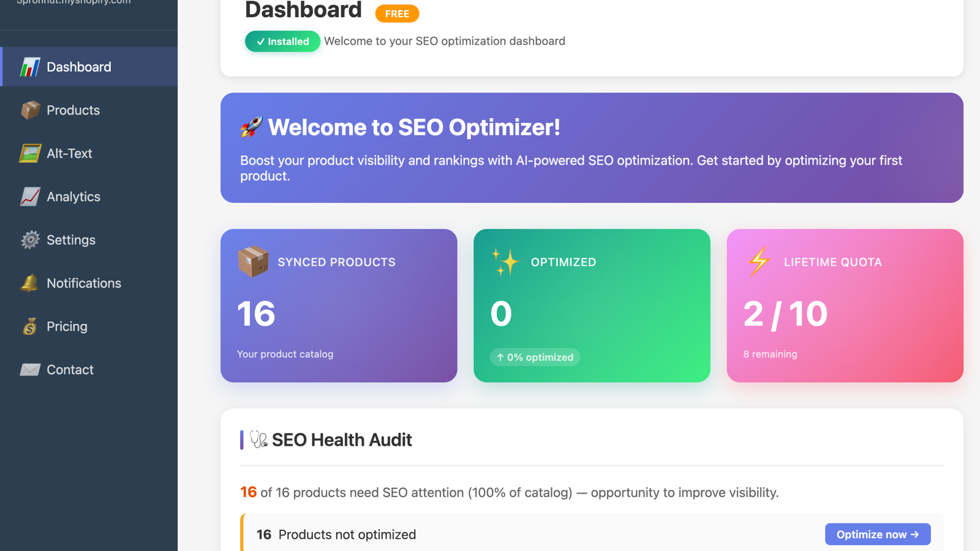Click the "OPTIMIZED" card label
Viewport: 980px width, 551px height.
[x=563, y=262]
